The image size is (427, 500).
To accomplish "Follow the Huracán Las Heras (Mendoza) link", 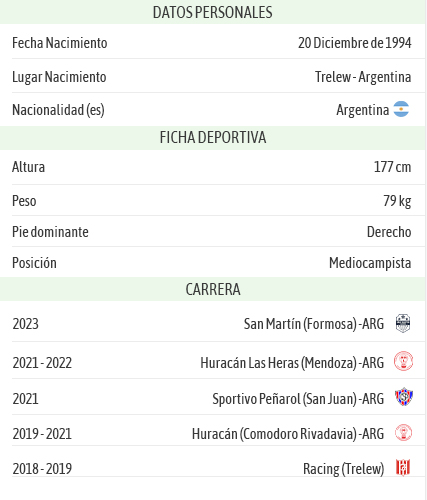I will pyautogui.click(x=292, y=363).
